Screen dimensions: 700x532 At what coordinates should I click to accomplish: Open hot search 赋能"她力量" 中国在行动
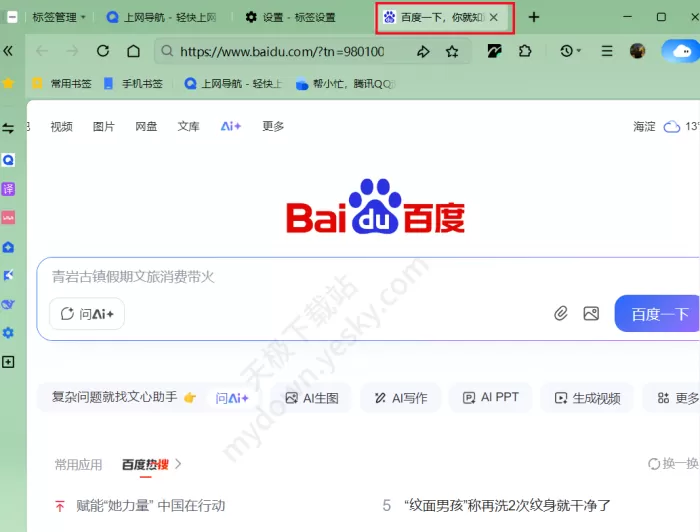(150, 506)
